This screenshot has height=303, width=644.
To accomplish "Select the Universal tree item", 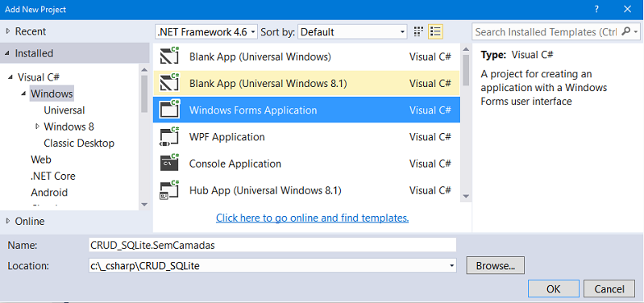I will click(x=64, y=110).
